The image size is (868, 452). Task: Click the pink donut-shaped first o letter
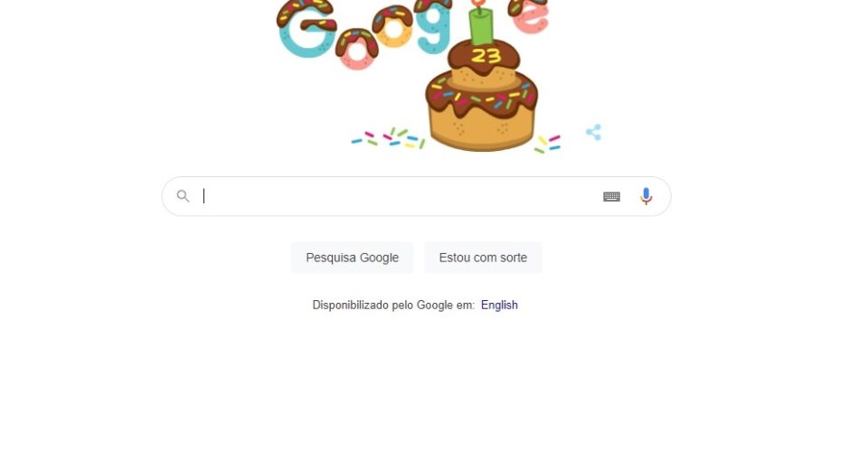(357, 49)
